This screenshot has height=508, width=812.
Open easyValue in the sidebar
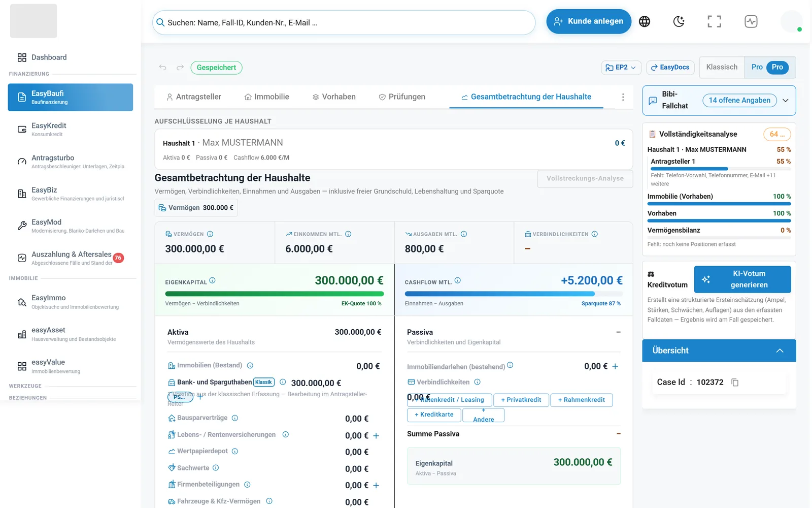pos(71,366)
